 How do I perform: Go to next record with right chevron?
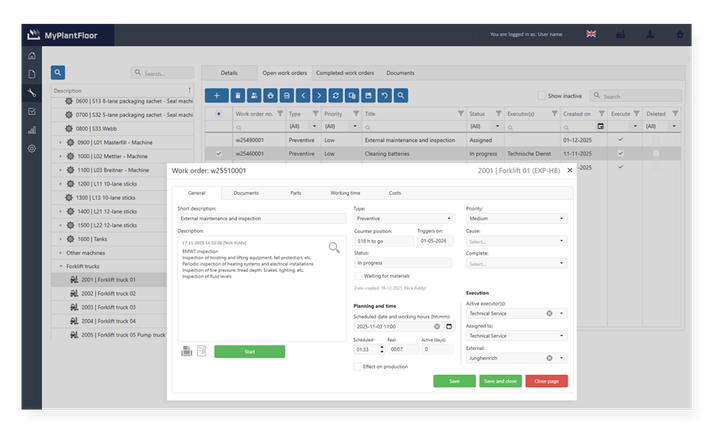[319, 95]
